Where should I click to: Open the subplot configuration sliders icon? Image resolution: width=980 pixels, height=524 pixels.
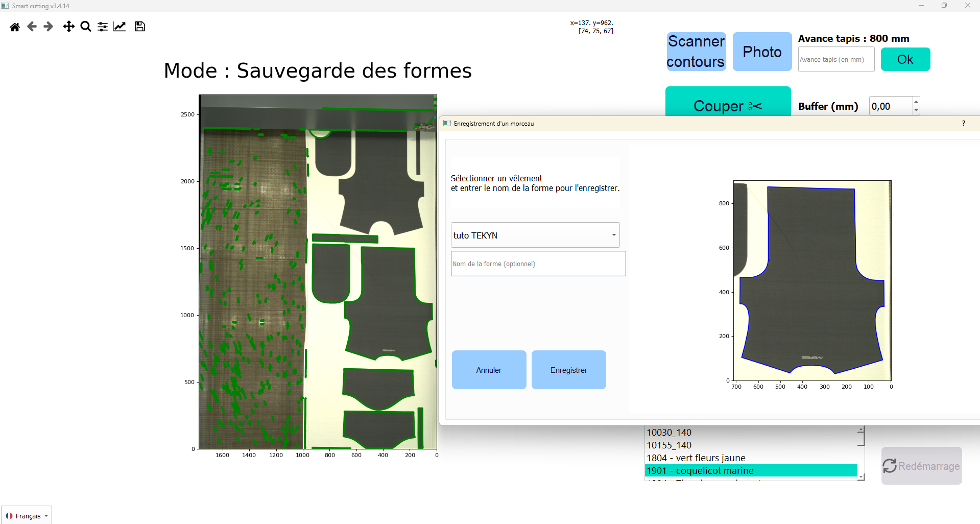click(x=103, y=27)
